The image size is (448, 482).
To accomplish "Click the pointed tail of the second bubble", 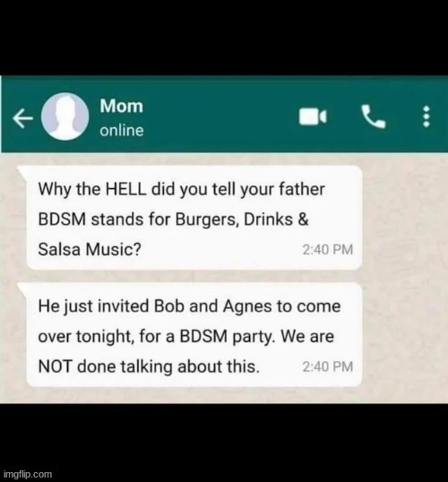I will click(22, 288).
